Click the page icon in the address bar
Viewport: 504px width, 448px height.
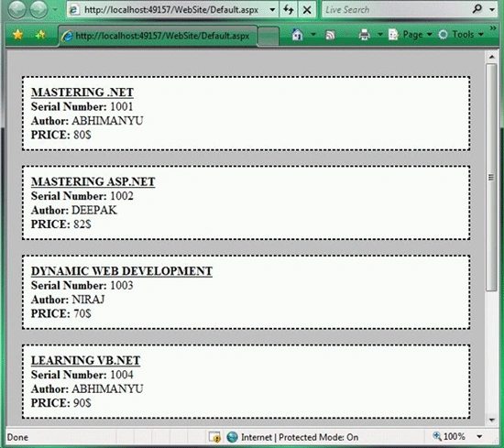(74, 10)
